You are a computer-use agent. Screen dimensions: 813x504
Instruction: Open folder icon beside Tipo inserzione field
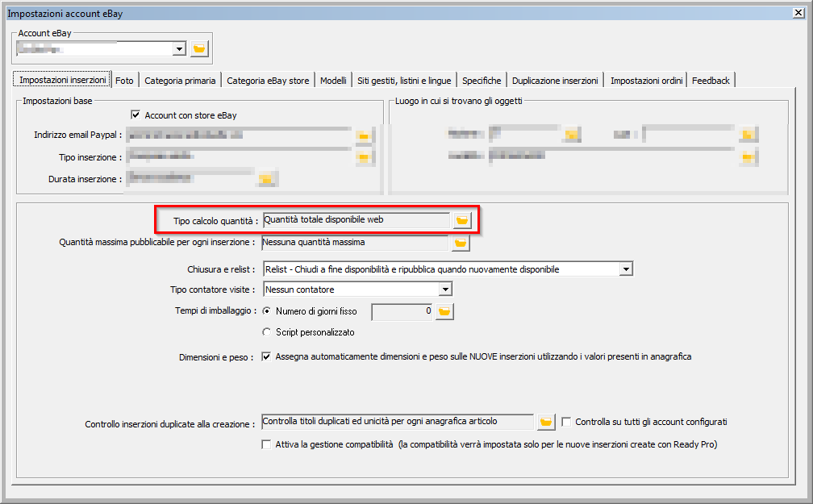pos(364,157)
